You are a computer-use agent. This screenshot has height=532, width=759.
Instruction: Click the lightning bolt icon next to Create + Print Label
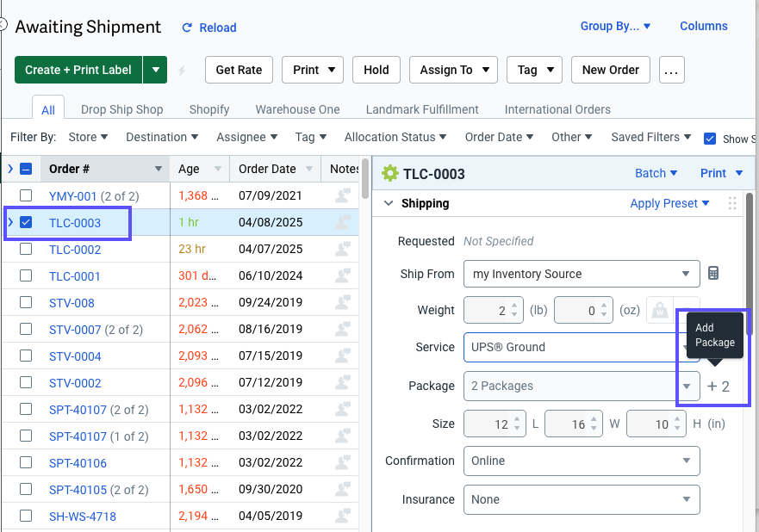(x=182, y=71)
